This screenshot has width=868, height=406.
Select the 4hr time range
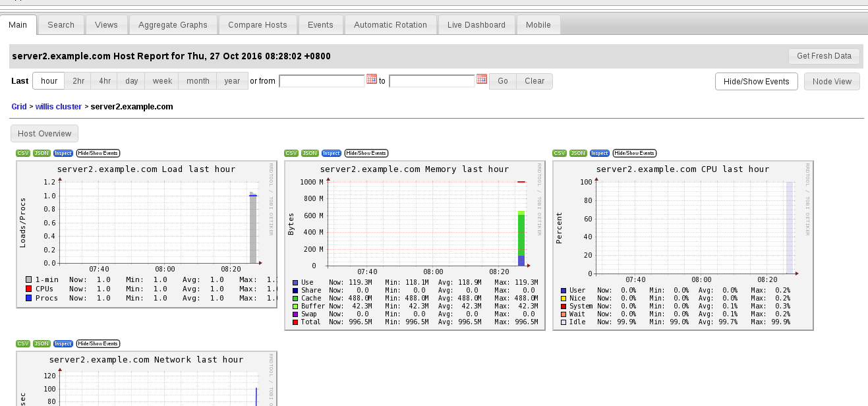point(105,81)
